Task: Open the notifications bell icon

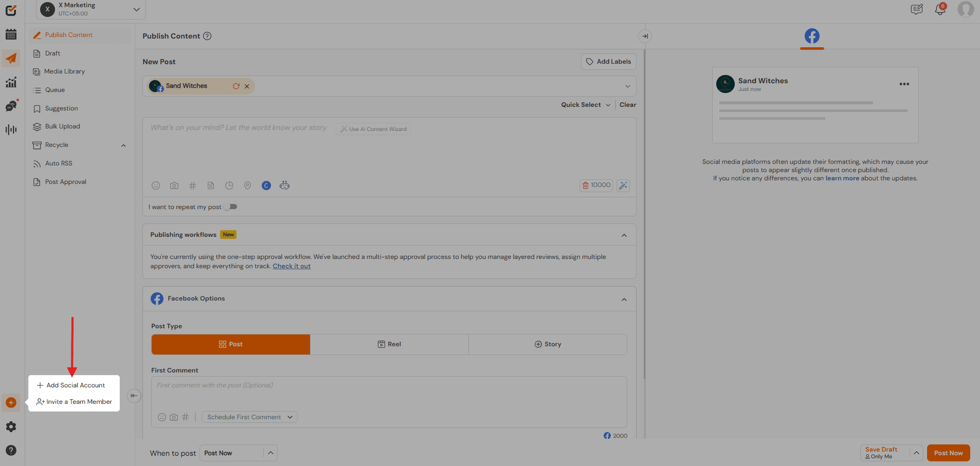Action: 940,9
